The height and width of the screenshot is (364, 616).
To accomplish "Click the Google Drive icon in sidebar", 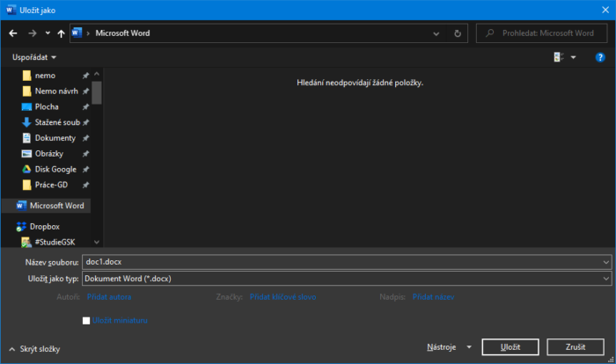I will point(26,169).
